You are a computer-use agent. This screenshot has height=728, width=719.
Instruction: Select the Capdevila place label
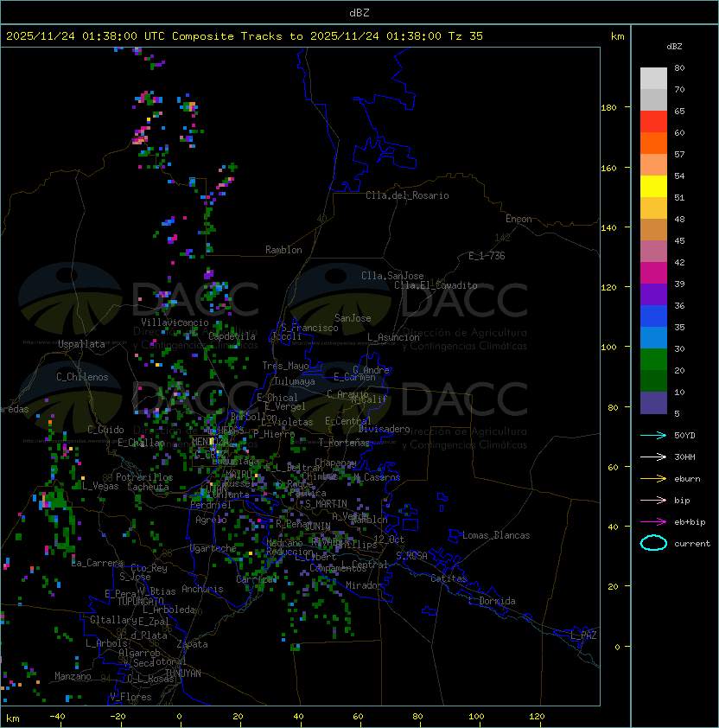tap(232, 336)
